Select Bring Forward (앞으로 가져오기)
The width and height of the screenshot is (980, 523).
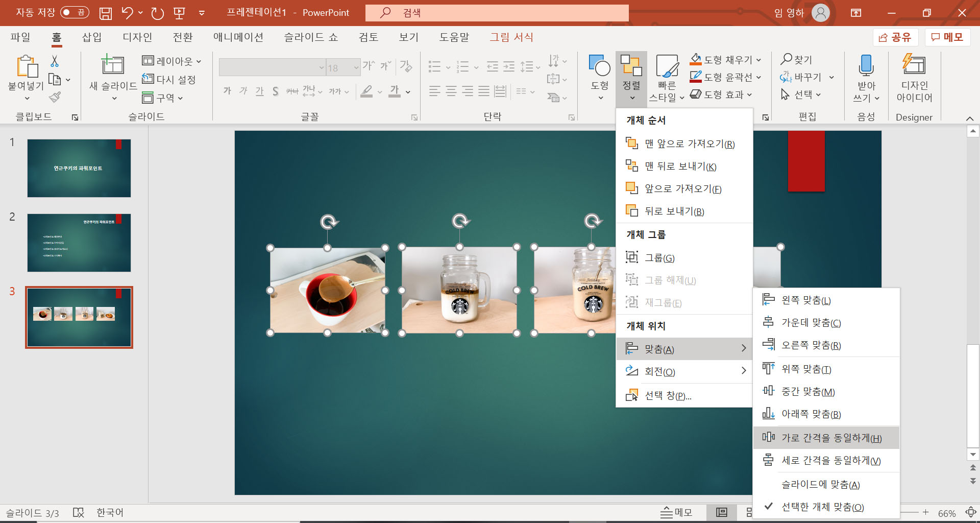point(684,188)
